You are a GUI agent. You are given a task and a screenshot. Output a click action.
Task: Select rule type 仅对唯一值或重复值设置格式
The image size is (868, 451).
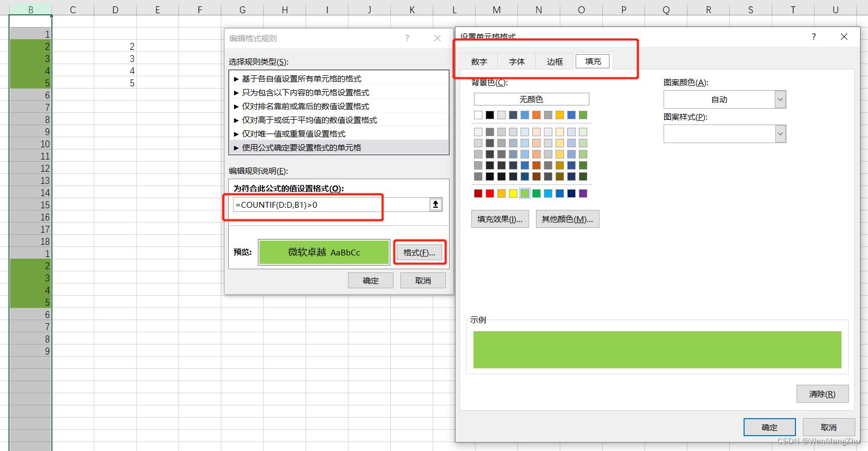pos(339,134)
